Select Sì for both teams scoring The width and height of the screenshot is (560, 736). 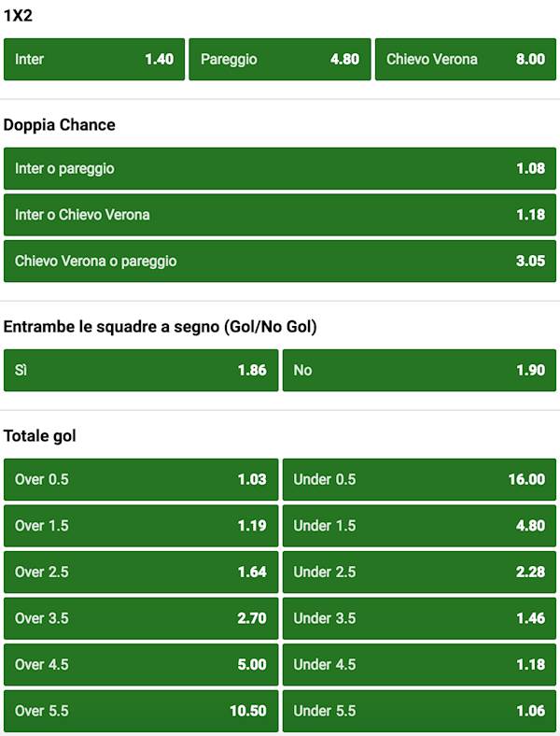(141, 371)
